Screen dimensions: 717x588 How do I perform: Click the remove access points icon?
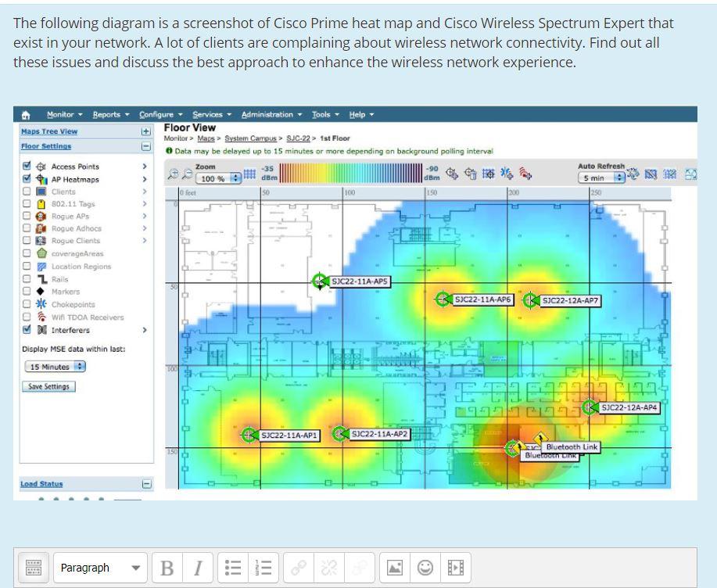click(x=470, y=174)
